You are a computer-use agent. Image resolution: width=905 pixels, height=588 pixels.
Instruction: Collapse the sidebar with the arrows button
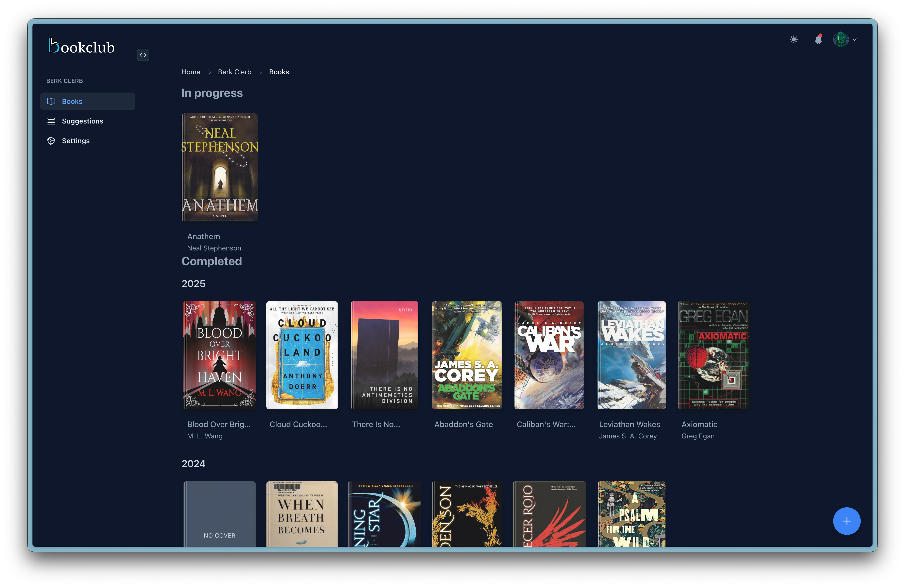point(143,55)
